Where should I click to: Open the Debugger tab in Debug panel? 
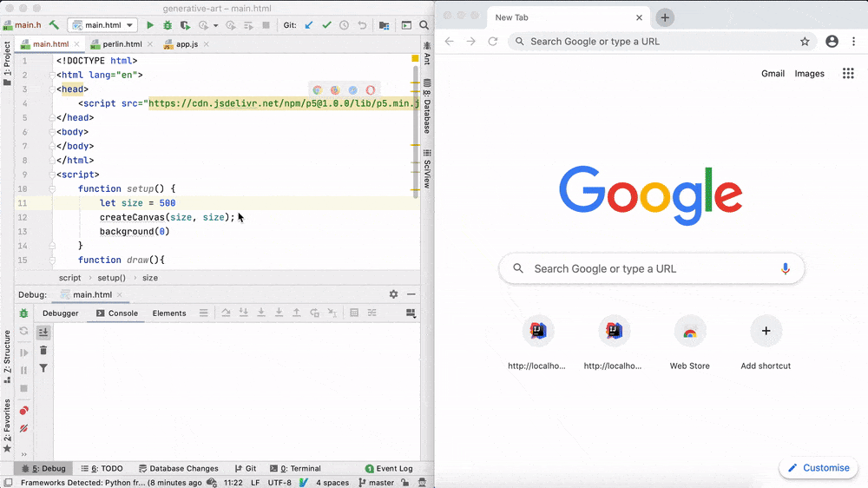tap(61, 313)
